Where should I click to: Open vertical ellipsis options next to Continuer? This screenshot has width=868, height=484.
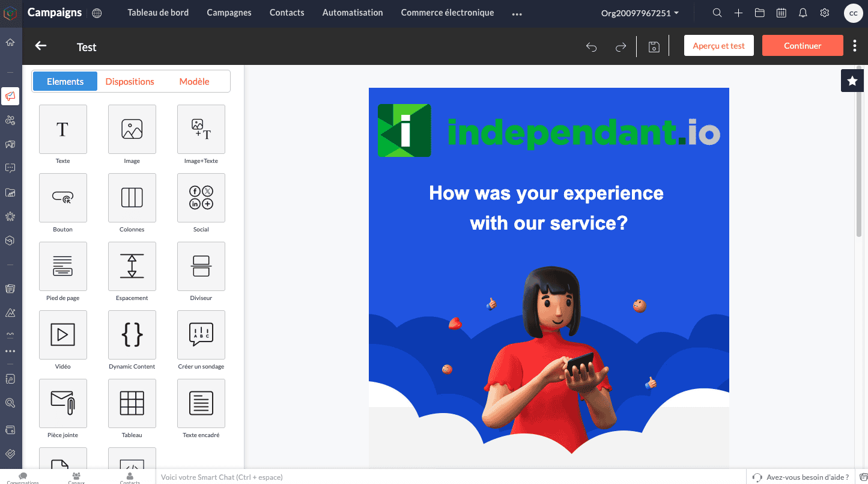855,46
